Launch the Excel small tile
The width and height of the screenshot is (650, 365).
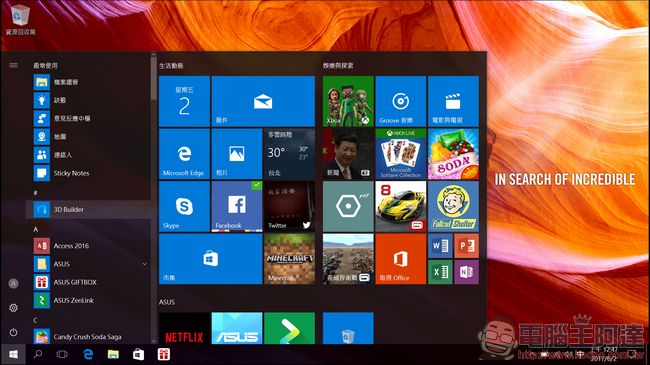(440, 272)
